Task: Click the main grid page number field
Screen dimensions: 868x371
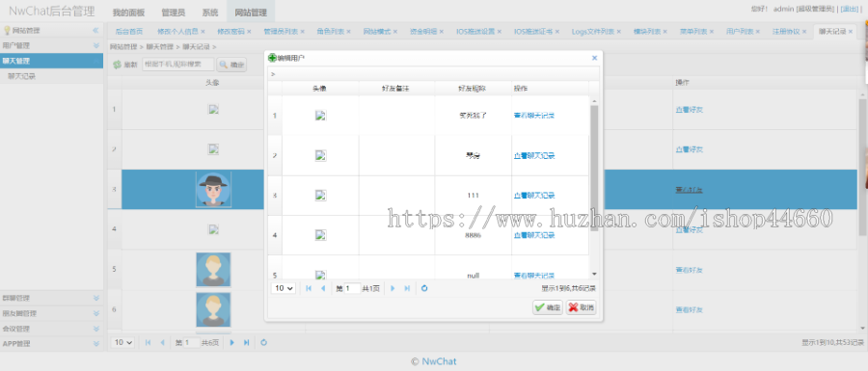Action: point(192,342)
